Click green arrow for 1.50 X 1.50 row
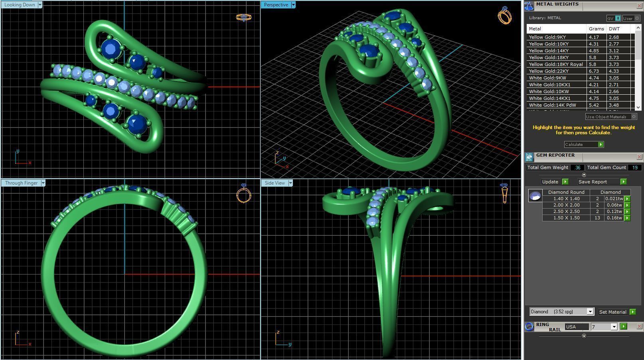644x360 pixels. (627, 218)
